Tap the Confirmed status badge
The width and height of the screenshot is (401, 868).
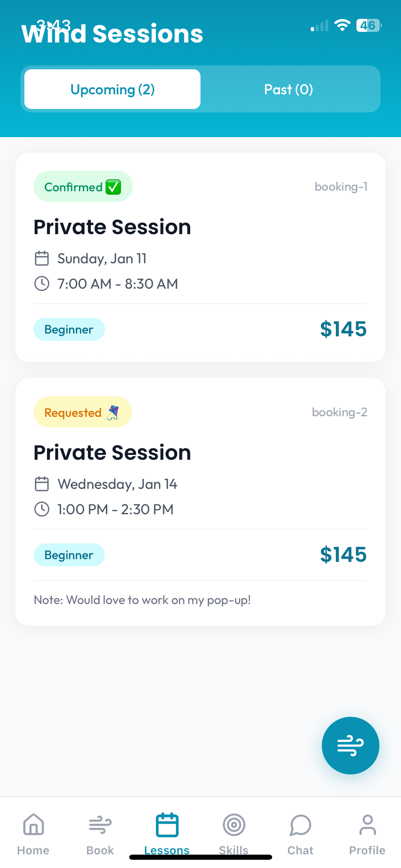click(83, 187)
